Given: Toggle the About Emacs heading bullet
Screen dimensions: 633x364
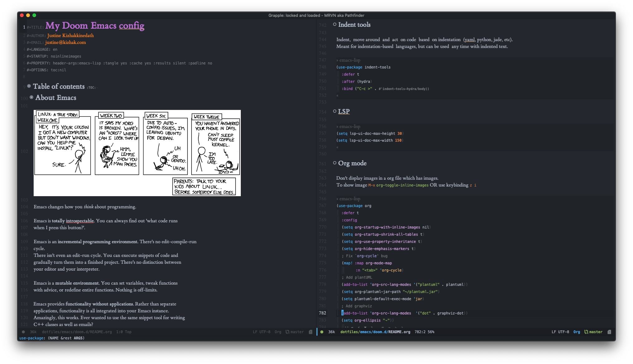Looking at the screenshot, I should click(x=31, y=97).
